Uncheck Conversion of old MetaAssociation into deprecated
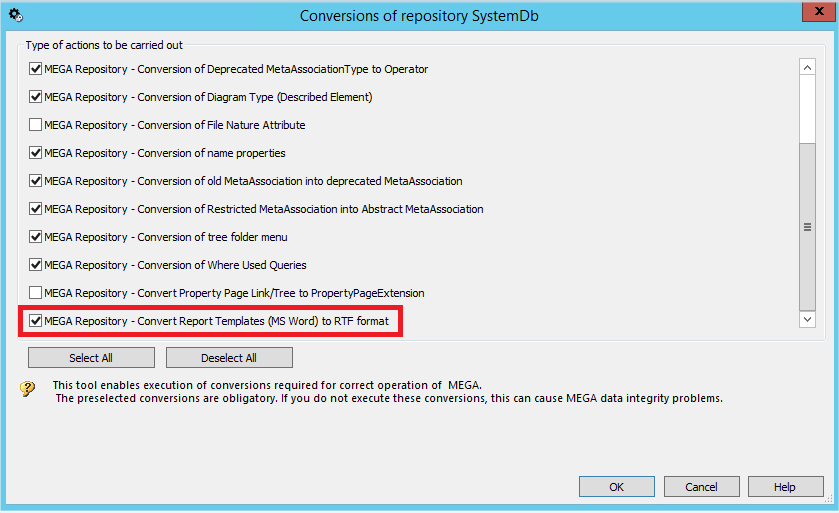This screenshot has width=839, height=513. [x=36, y=181]
